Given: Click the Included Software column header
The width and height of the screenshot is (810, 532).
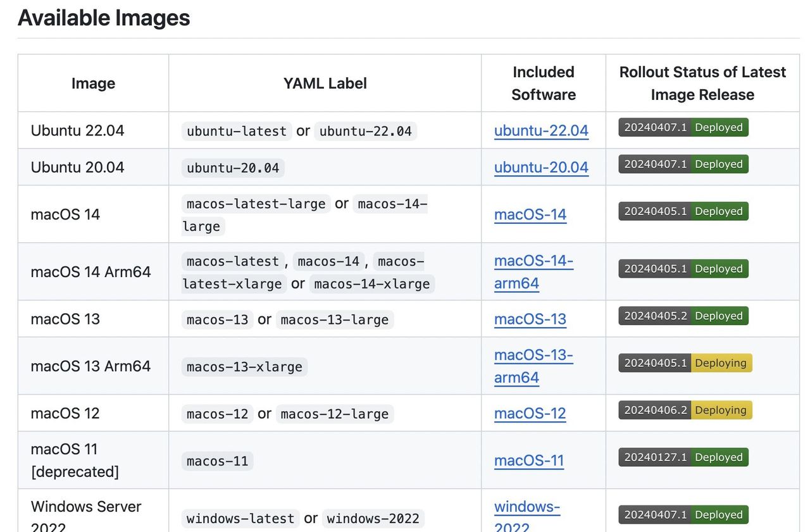Looking at the screenshot, I should (x=544, y=84).
